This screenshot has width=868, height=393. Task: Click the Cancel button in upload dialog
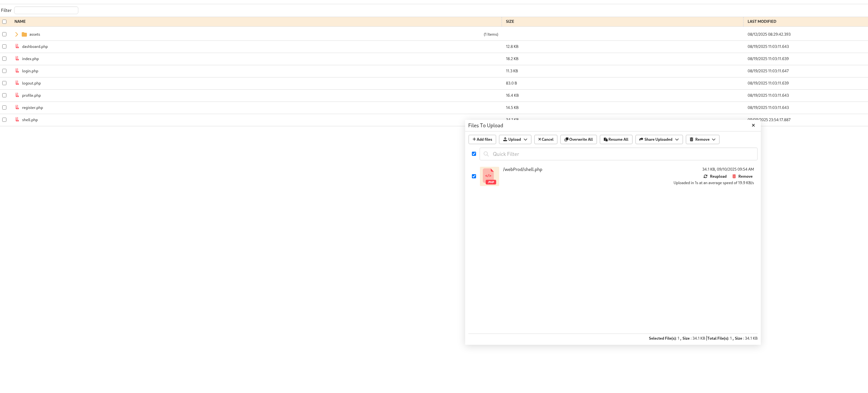pos(545,139)
